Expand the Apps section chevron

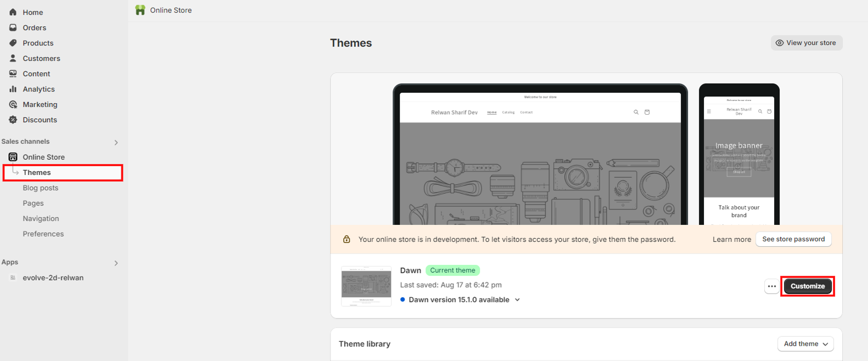[x=116, y=263]
